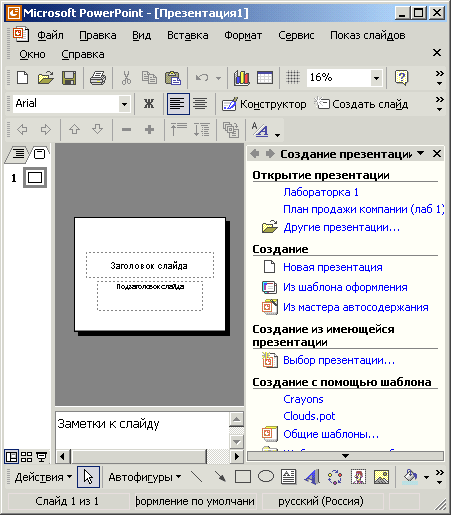
Task: Demote outline level right arrow icon
Action: click(46, 129)
